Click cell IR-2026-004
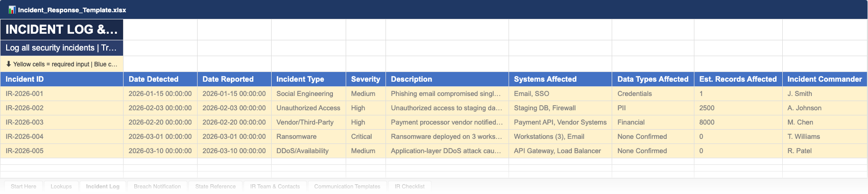Viewport: 868px width, 194px height. tap(62, 137)
